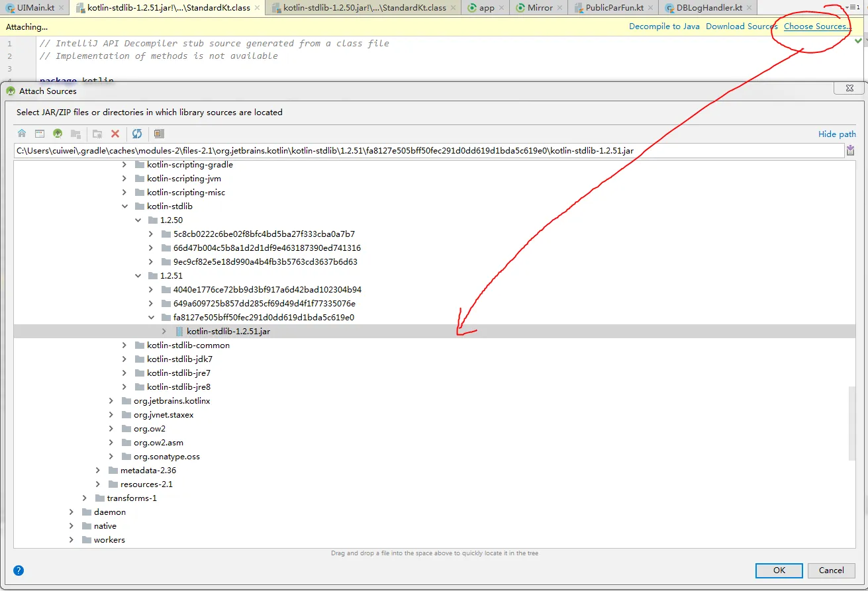Expand the org.jetbrains.kotlinx folder

(x=111, y=400)
